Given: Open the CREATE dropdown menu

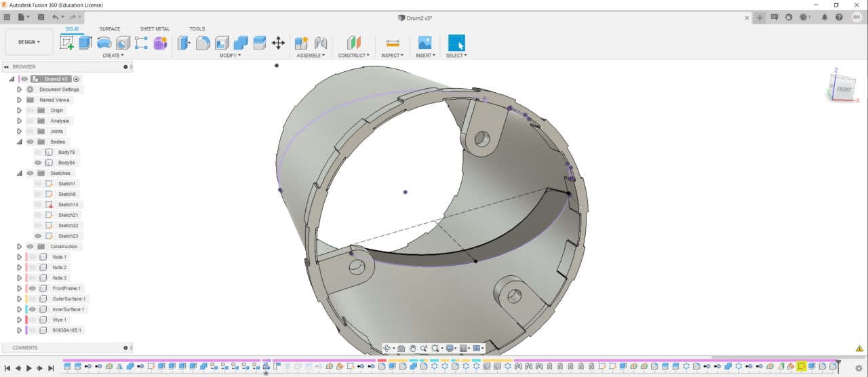Looking at the screenshot, I should (x=113, y=56).
